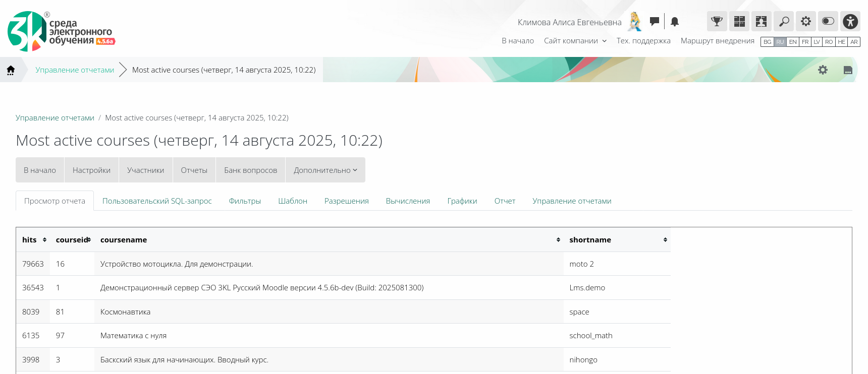This screenshot has width=868, height=374.
Task: Open the trophy achievements icon
Action: [x=717, y=22]
